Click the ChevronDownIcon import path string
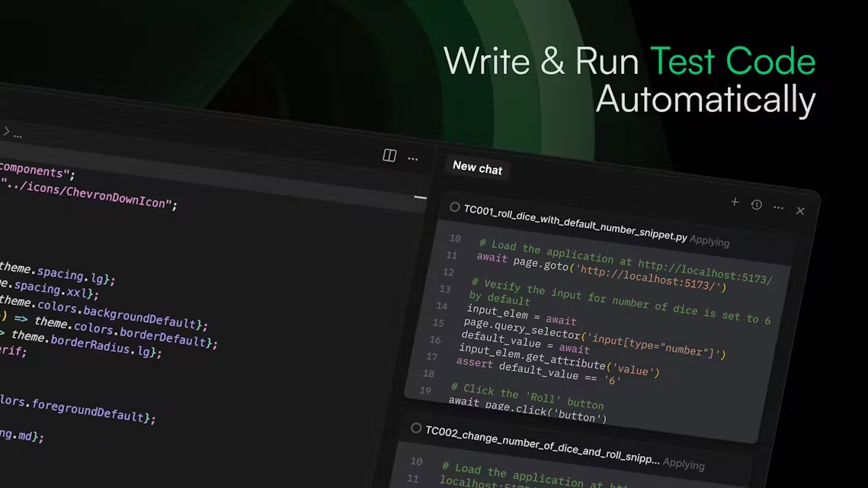The image size is (868, 488). click(x=87, y=195)
